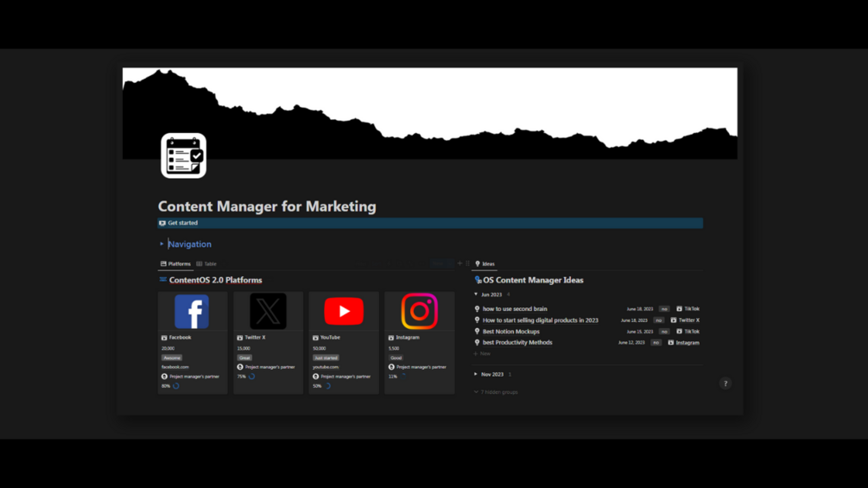Click the Great tag on Twitter X card
Image resolution: width=868 pixels, height=488 pixels.
click(x=244, y=358)
